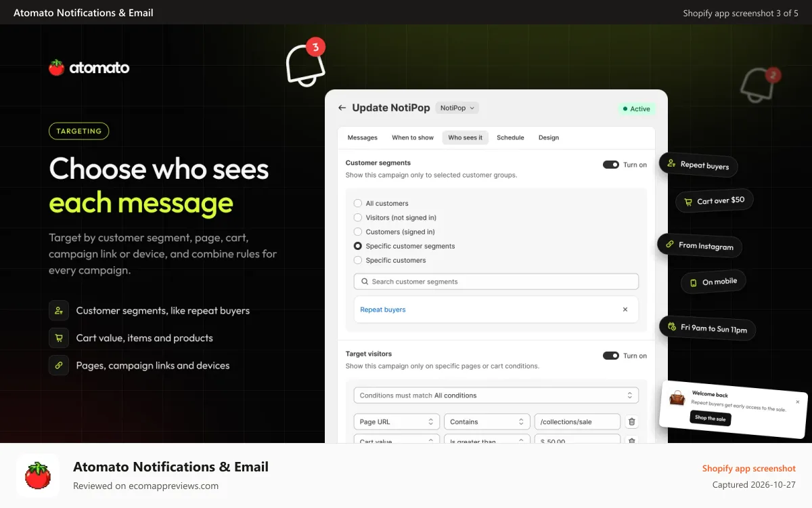Click the back arrow beside Update NotiPop
This screenshot has width=812, height=508.
coord(342,108)
